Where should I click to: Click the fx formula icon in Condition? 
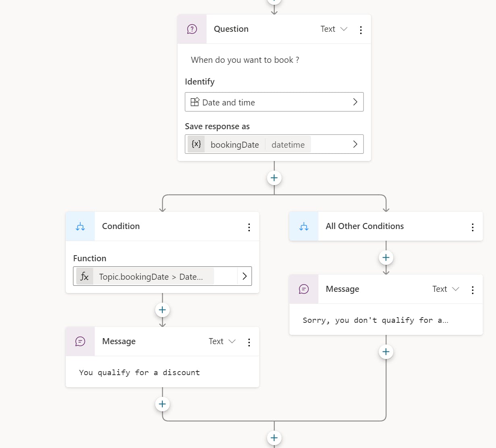(x=85, y=277)
